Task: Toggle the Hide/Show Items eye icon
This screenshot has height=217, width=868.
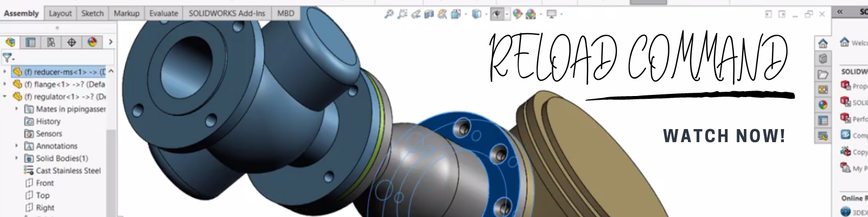Action: 496,14
